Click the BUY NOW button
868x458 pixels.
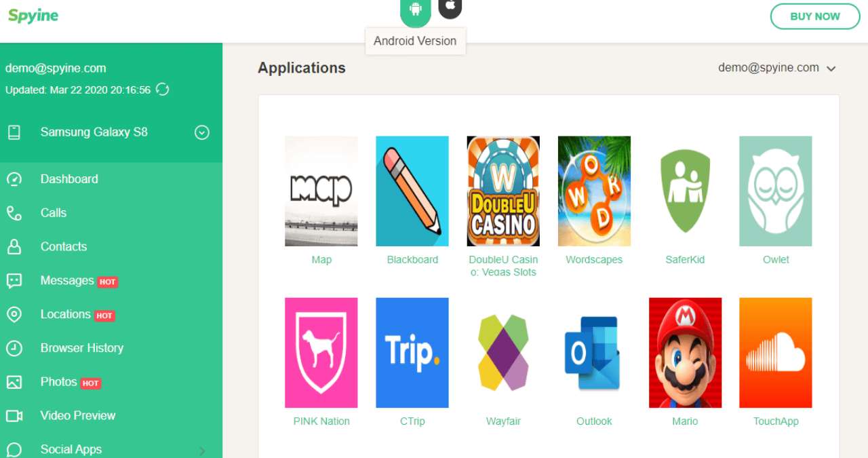coord(815,16)
